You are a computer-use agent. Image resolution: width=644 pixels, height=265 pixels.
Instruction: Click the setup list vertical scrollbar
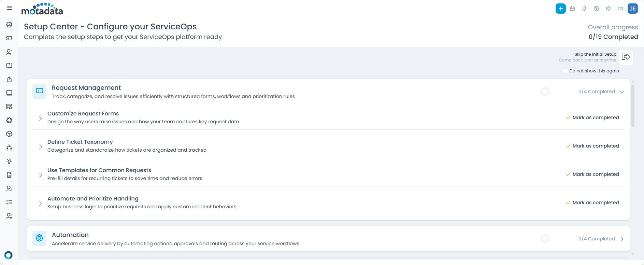[633, 106]
